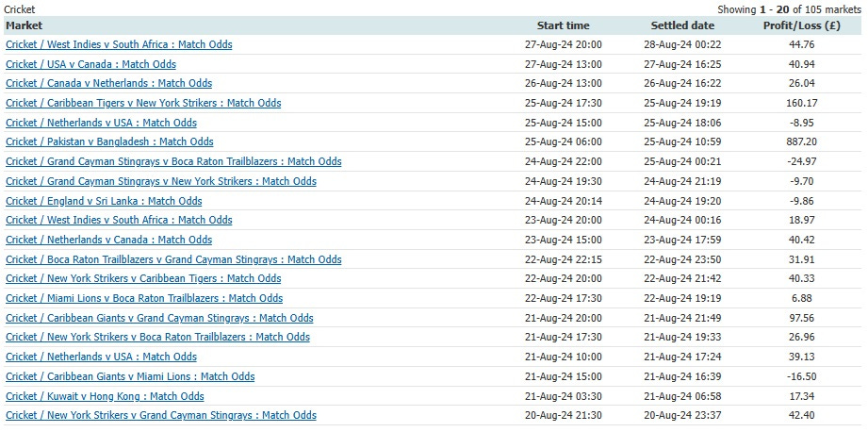Click settled date 21-Aug-24 17:24

coord(682,357)
